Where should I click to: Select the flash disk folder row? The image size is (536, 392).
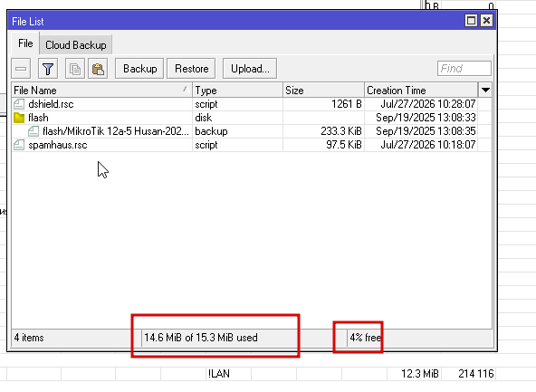(252, 118)
